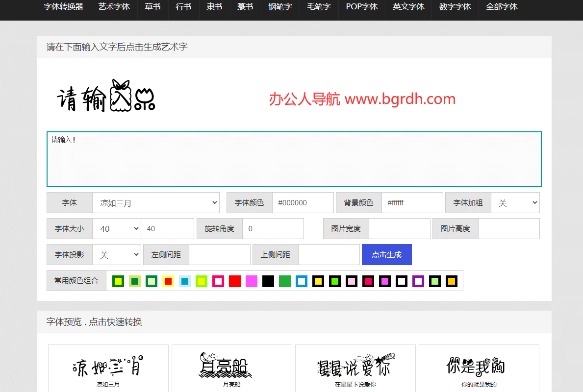Browse the 篆书 font category
The image size is (583, 392).
[245, 7]
